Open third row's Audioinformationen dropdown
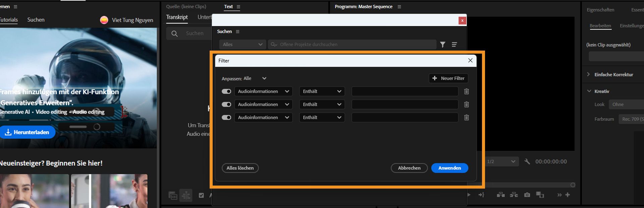The image size is (644, 208). [x=263, y=118]
